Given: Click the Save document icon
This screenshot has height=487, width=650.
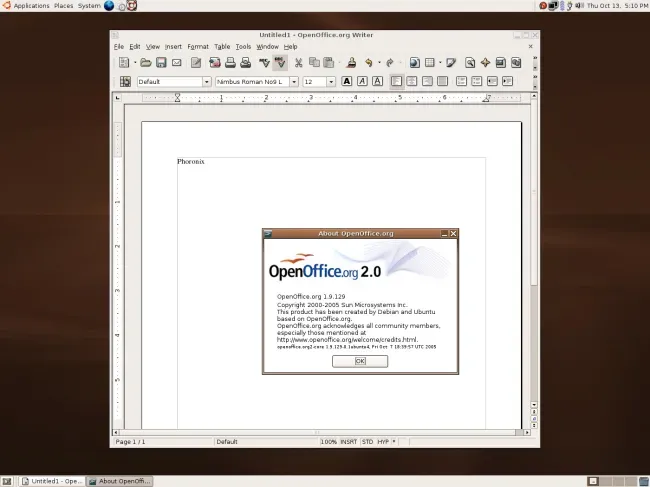Looking at the screenshot, I should 161,63.
